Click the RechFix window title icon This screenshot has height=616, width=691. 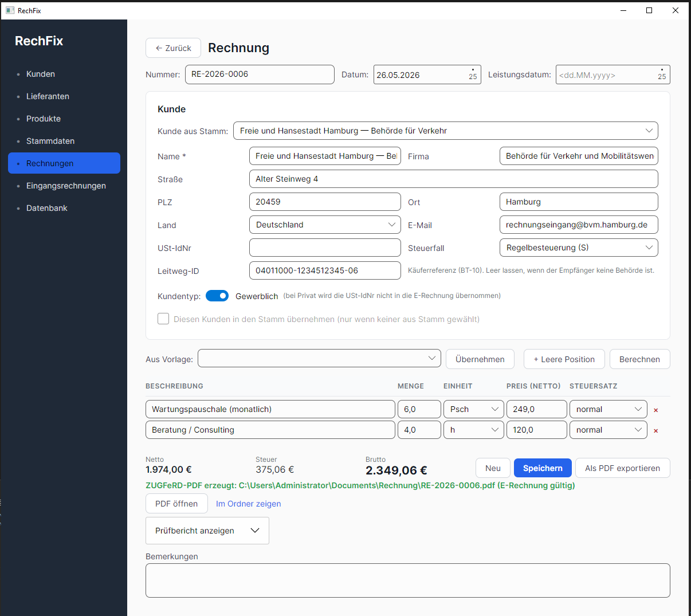(10, 10)
